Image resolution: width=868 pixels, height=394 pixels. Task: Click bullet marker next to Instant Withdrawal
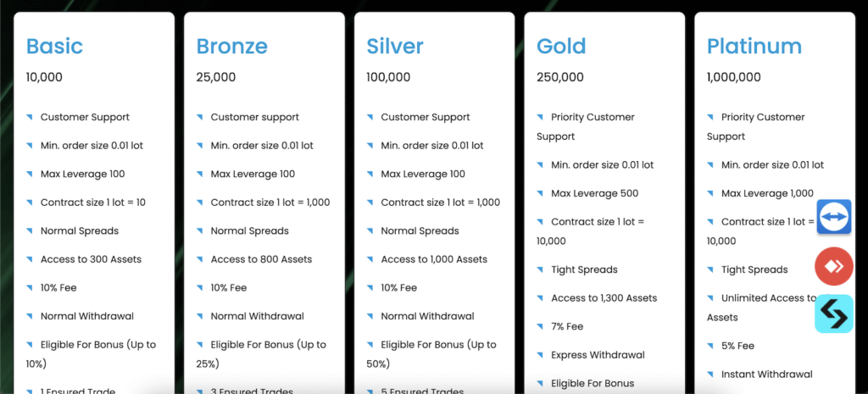[711, 374]
